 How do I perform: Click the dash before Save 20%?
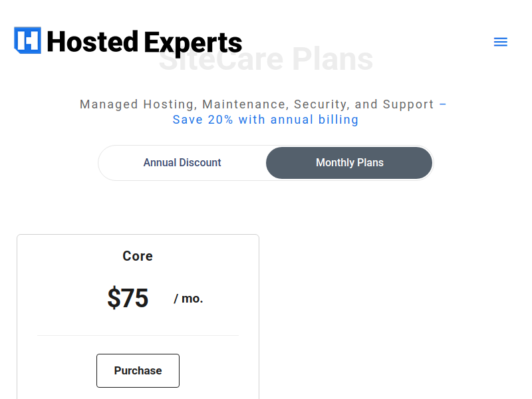coord(443,104)
